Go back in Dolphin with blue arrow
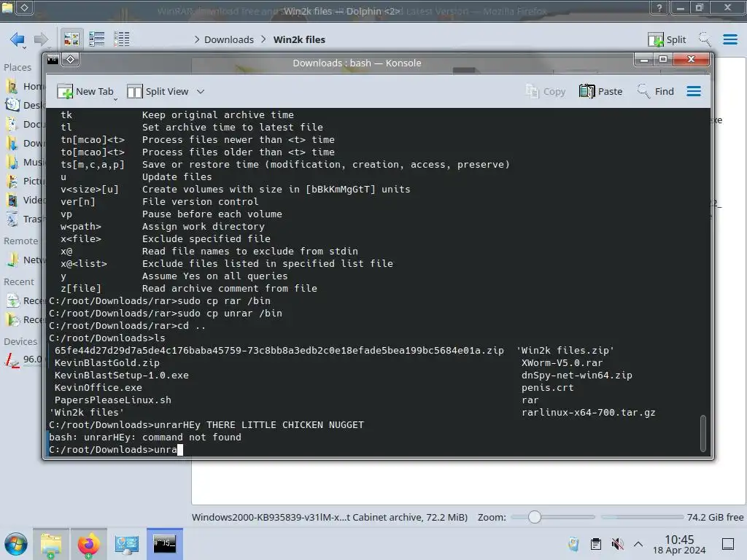This screenshot has height=560, width=747. point(18,39)
